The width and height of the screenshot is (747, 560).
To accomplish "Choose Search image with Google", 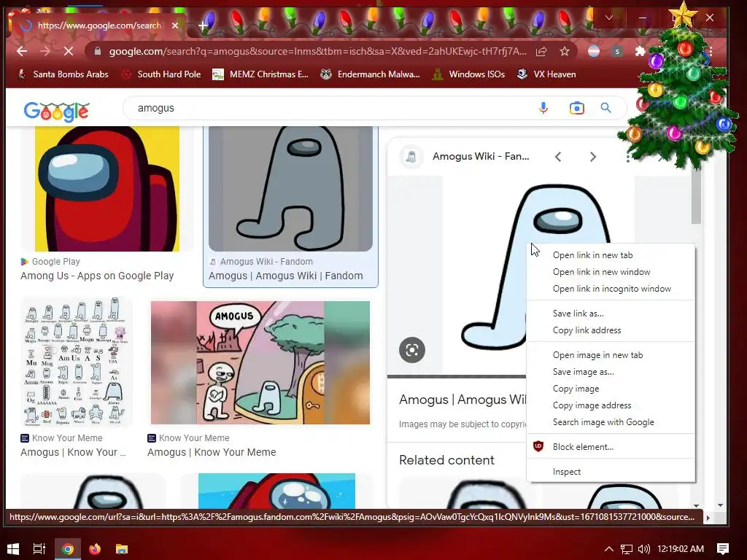I will coord(611,422).
